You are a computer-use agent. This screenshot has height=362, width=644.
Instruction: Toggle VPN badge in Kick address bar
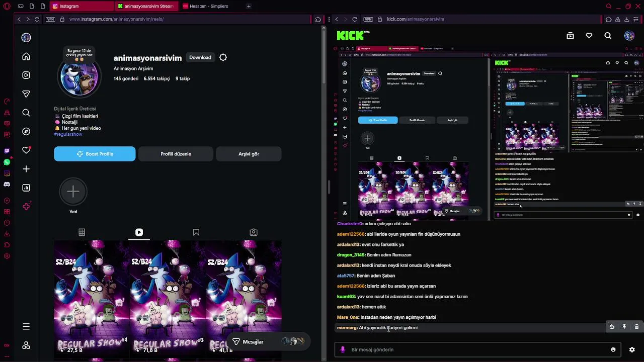368,19
